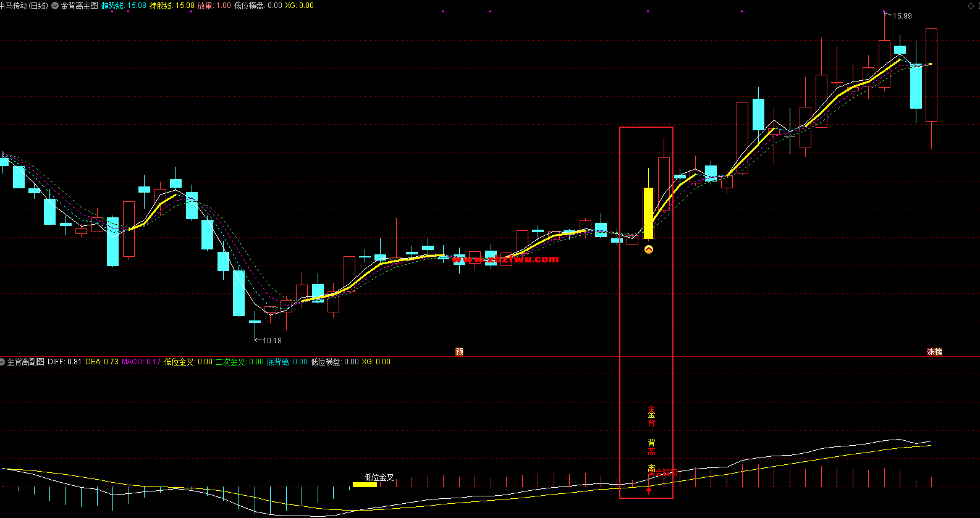Select top-panel 低位横盘: 0.00 label
980x518 pixels.
tap(258, 6)
